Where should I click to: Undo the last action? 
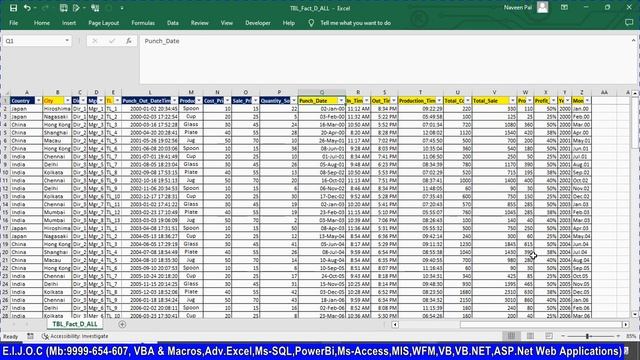(27, 8)
